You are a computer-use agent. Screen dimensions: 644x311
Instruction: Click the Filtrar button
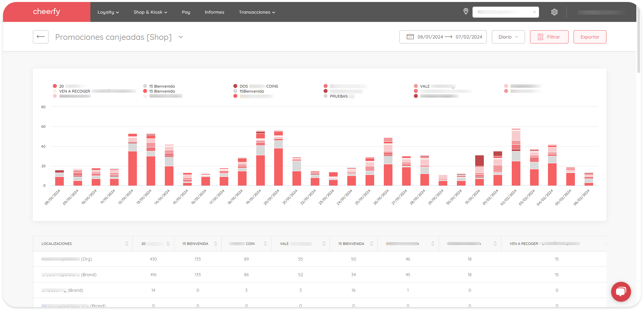click(549, 37)
